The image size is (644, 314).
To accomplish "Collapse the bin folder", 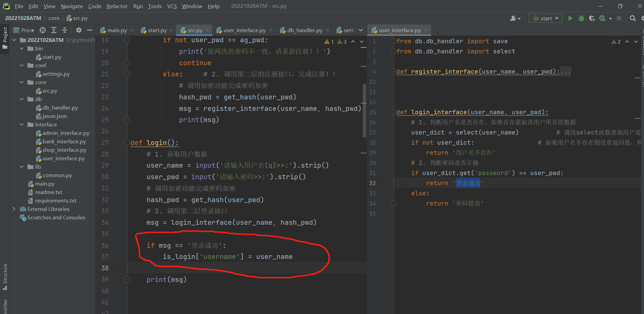I will click(22, 48).
